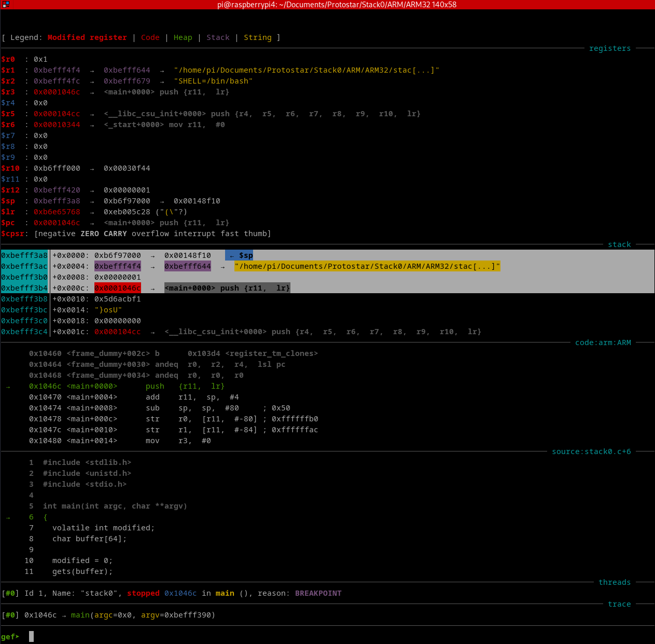
Task: Click the 'Code' legend label
Action: pyautogui.click(x=150, y=37)
